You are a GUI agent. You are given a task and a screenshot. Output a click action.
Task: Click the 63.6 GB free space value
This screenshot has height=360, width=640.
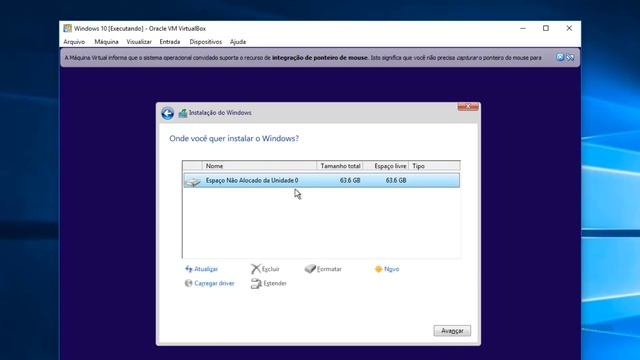pyautogui.click(x=396, y=180)
